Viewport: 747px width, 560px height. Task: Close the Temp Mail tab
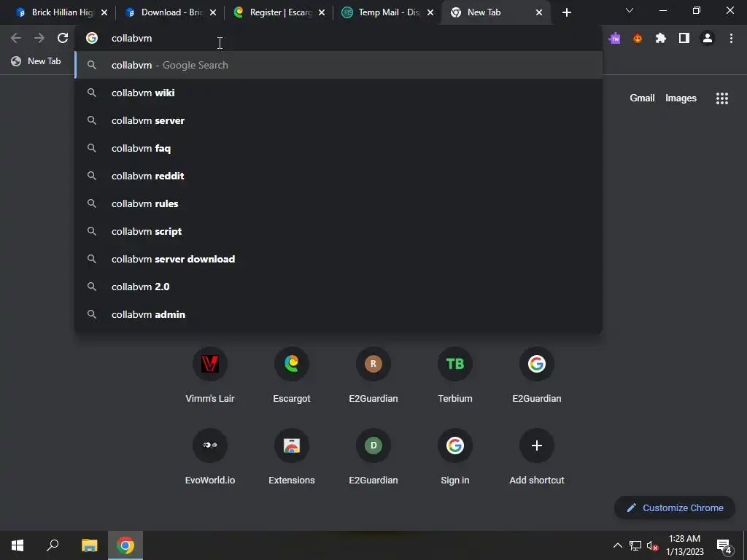pyautogui.click(x=430, y=12)
